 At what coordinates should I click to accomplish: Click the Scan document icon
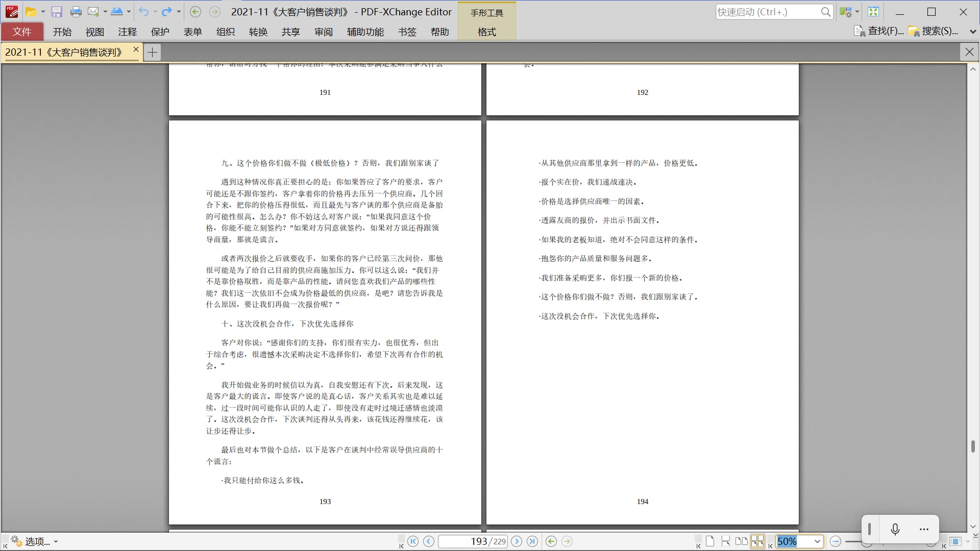(117, 12)
